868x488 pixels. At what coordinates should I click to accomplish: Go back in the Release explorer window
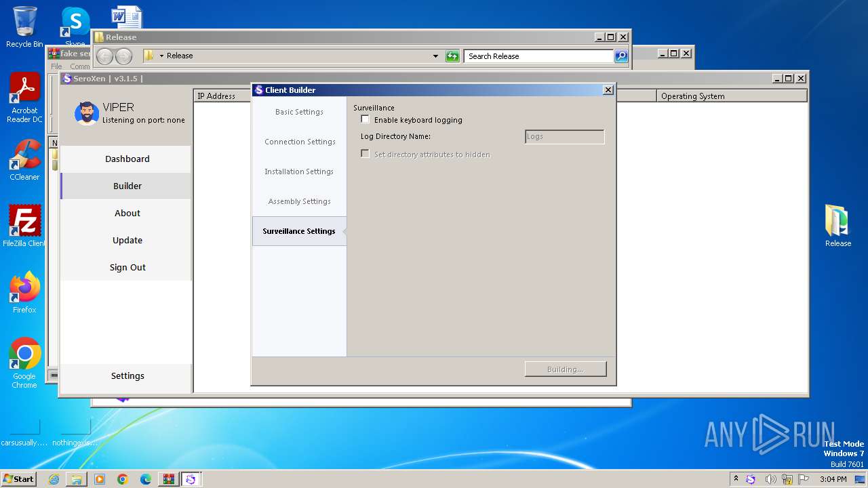pos(104,56)
